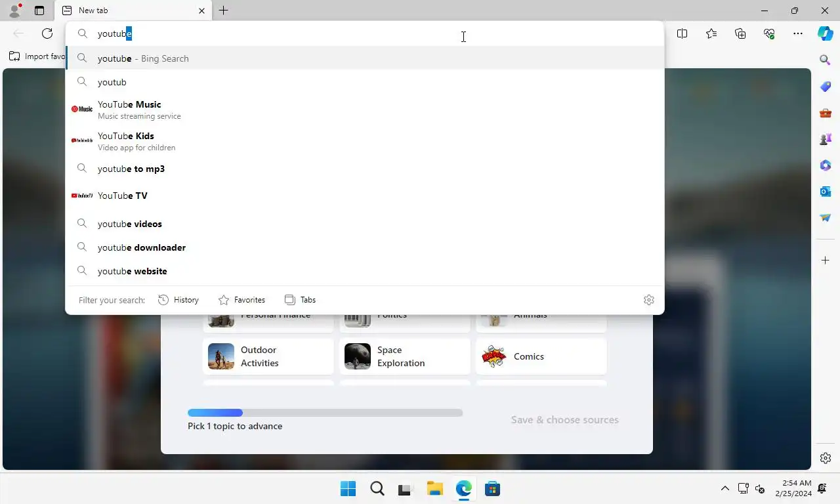The image size is (840, 504).
Task: Close the New tab tab
Action: pos(201,10)
